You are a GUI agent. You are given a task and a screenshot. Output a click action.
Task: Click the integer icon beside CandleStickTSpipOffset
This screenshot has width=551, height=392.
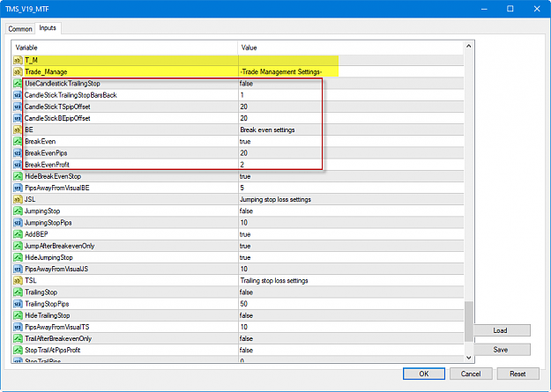[x=18, y=107]
